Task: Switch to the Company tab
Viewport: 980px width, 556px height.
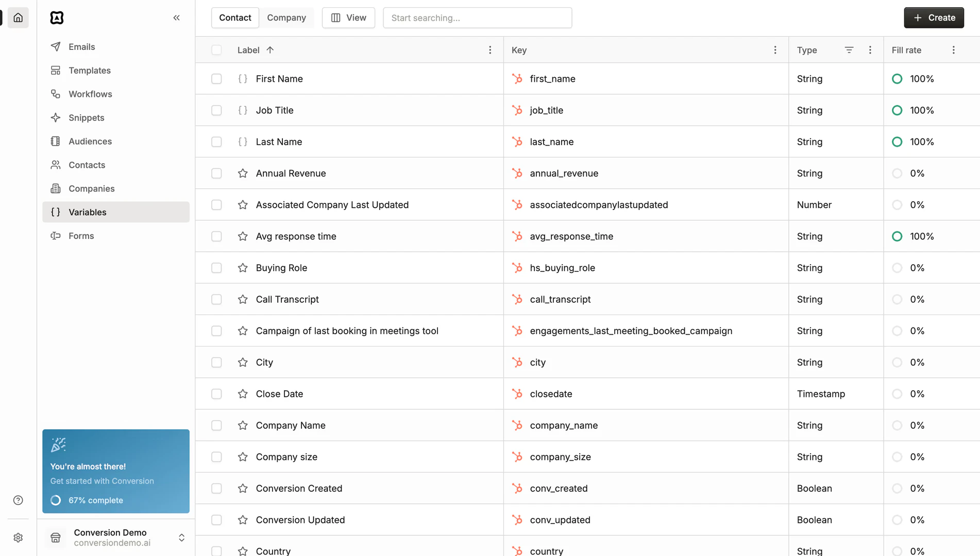Action: click(286, 17)
